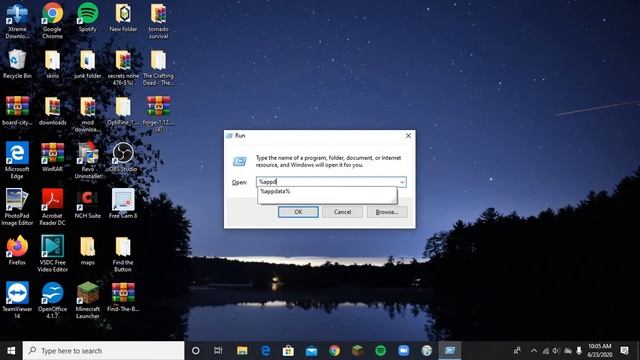The height and width of the screenshot is (360, 640).
Task: Click the microphone tray icon
Action: 579,351
